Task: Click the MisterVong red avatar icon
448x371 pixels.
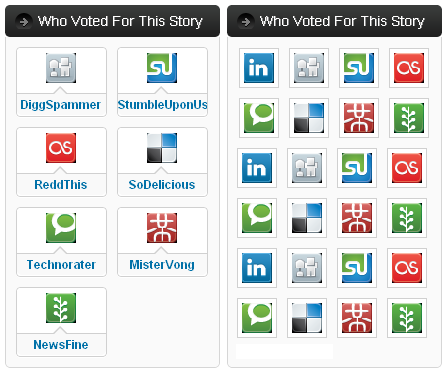Action: [x=162, y=228]
